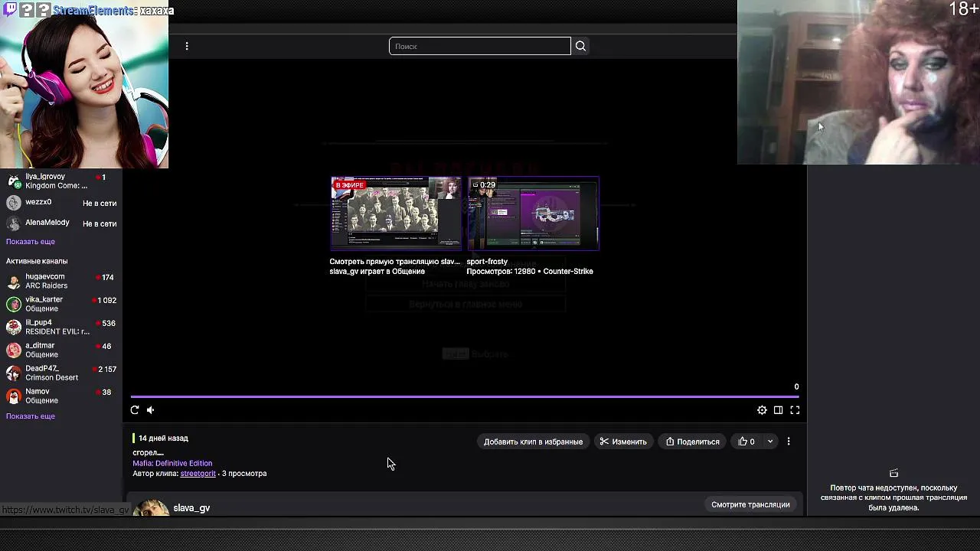The width and height of the screenshot is (980, 551).
Task: Click the Поделиться share button
Action: [x=692, y=442]
